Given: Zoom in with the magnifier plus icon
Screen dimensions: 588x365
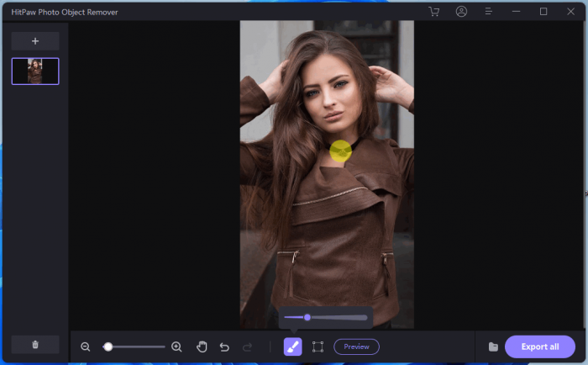Looking at the screenshot, I should (176, 346).
